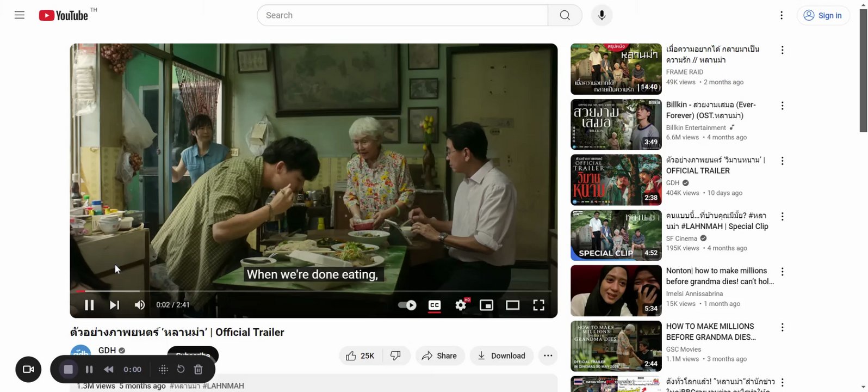Open options for the 2:38 GDH trailer
This screenshot has width=868, height=392.
782,161
